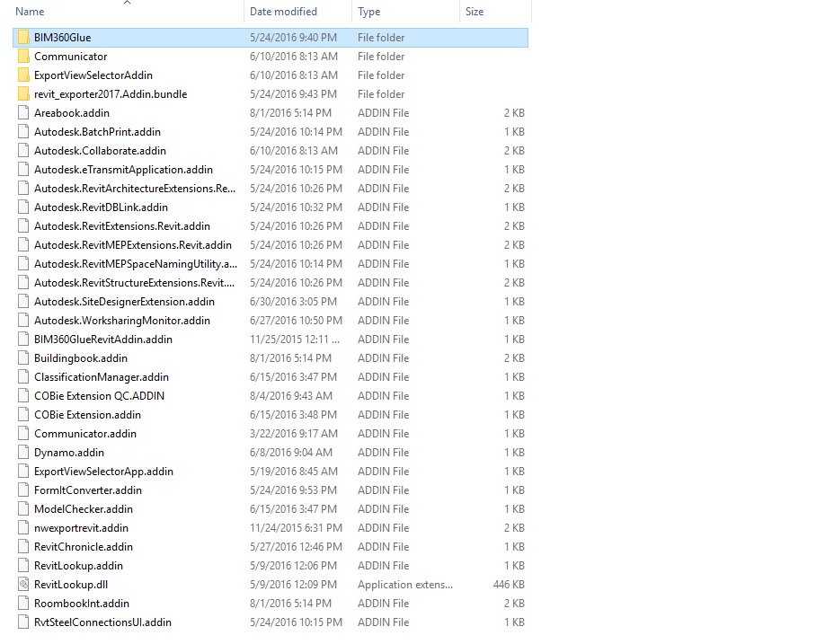Click the 6/27/2016 10:50 PM date cell
Image resolution: width=825 pixels, height=644 pixels.
tap(296, 321)
